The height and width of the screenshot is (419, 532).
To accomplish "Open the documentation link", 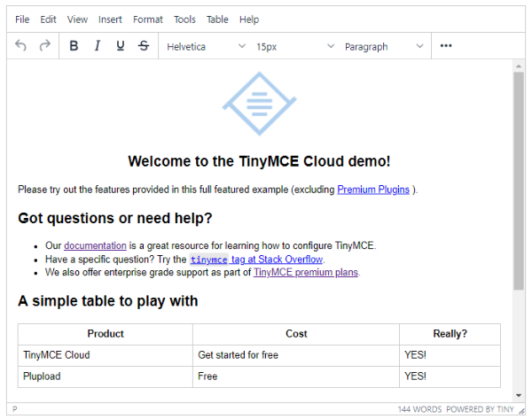I will pos(95,245).
